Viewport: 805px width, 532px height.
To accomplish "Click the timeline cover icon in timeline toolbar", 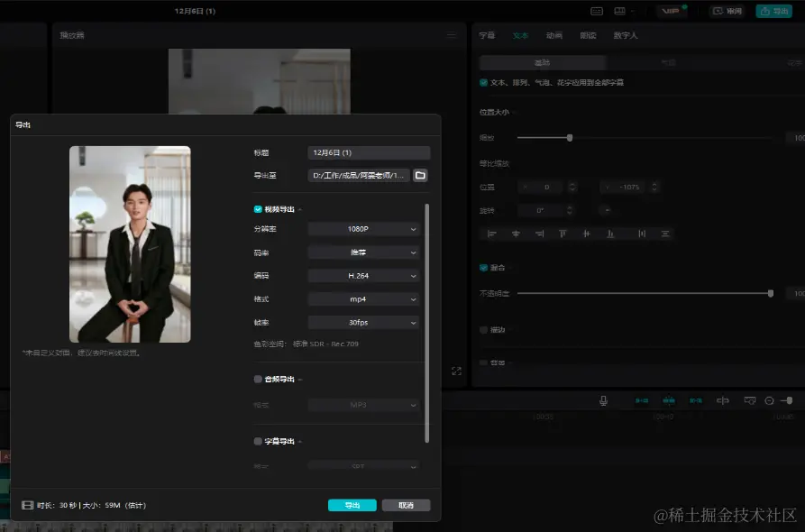I will [x=749, y=400].
